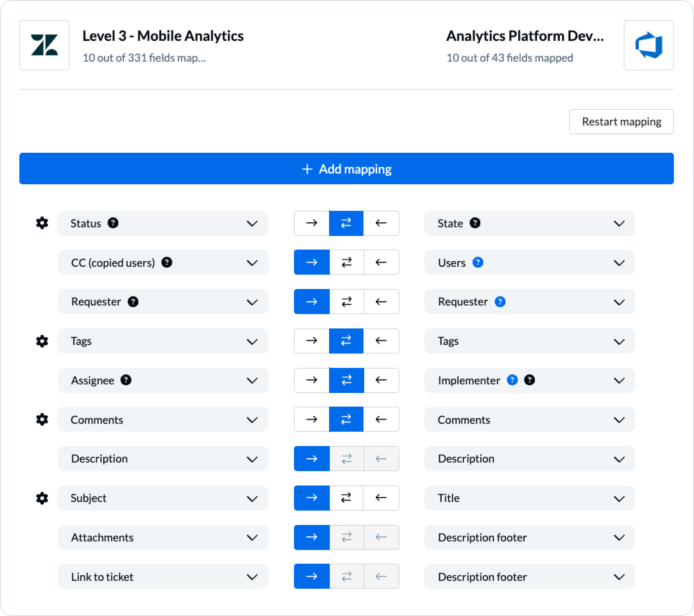Toggle left-arrow direction for Tags field
This screenshot has height=616, width=694.
click(x=381, y=341)
